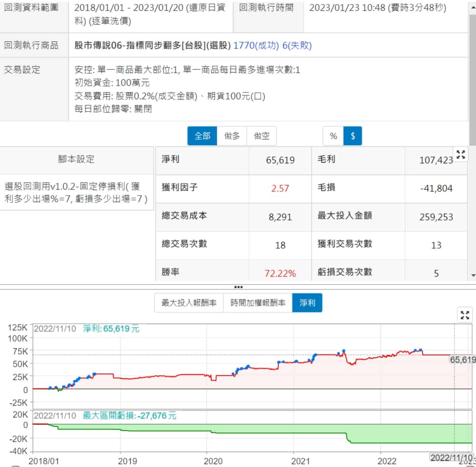The image size is (476, 467).
Task: Switch values to percent (%) display
Action: click(x=333, y=136)
